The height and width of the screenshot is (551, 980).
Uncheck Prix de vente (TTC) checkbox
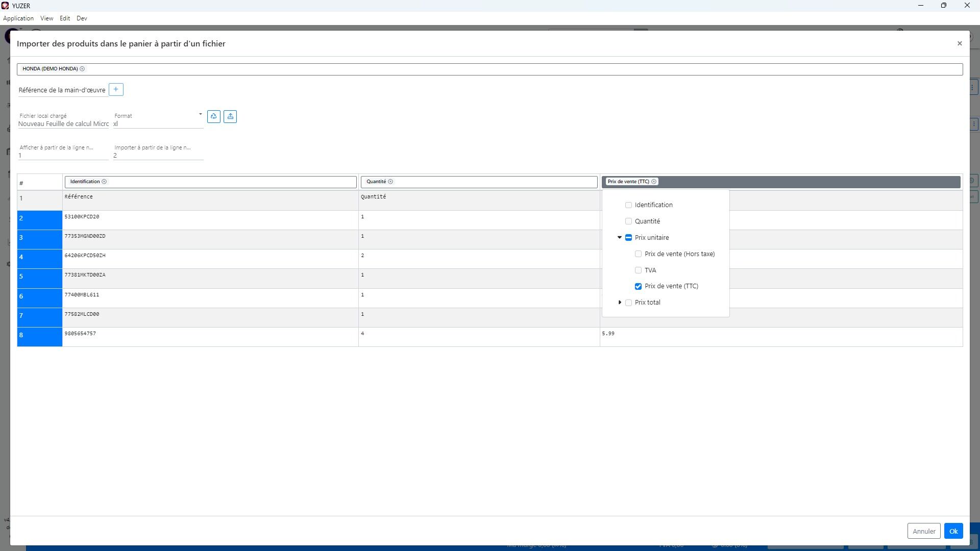click(x=638, y=287)
